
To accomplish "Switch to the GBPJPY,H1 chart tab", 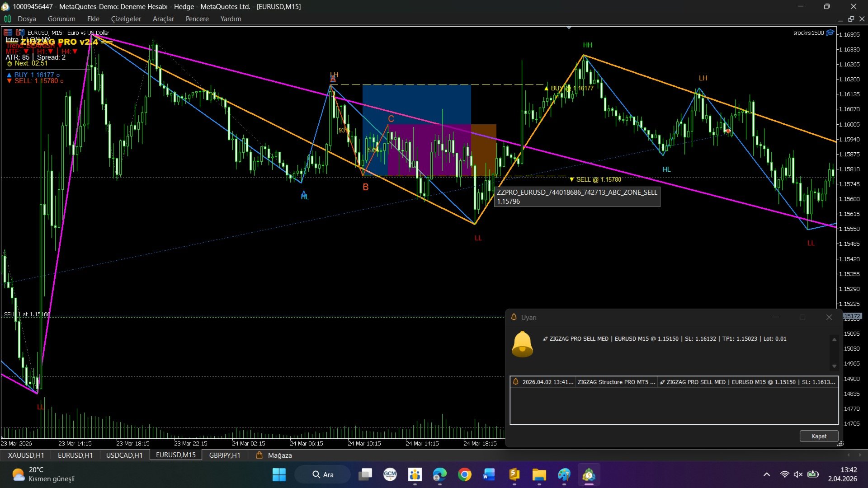I will coord(225,455).
